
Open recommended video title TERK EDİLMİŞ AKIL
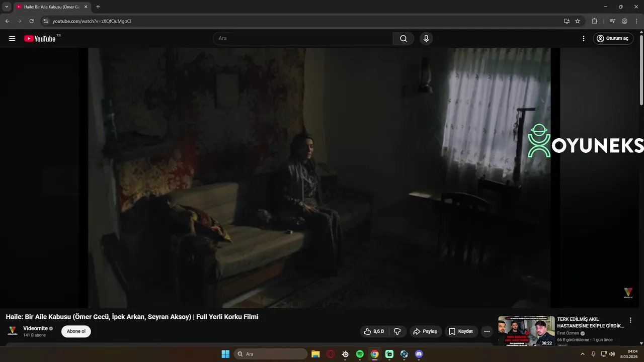point(590,322)
